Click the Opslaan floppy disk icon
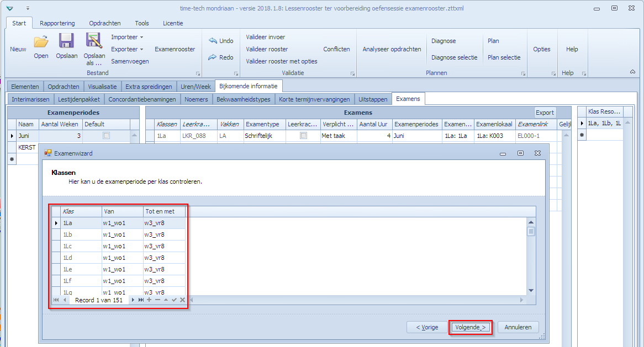The image size is (644, 347). [66, 41]
